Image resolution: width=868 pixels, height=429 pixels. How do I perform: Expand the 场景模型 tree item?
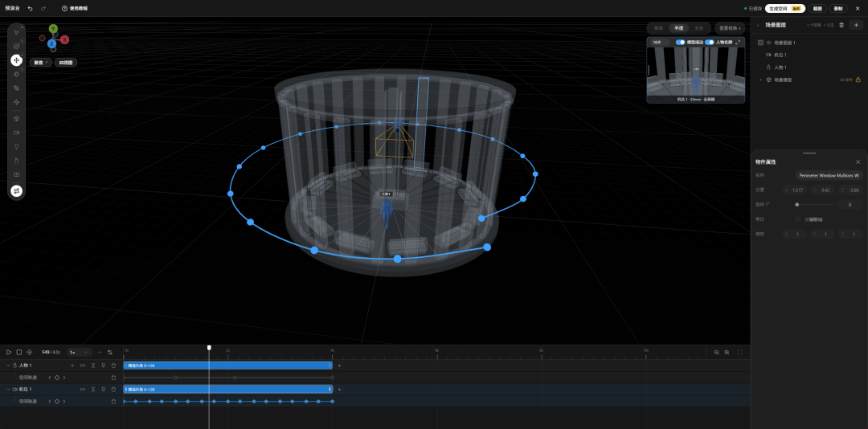click(760, 80)
